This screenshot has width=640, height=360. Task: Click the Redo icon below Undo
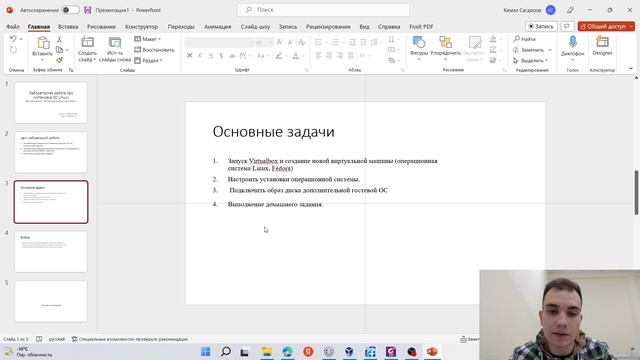(x=13, y=50)
